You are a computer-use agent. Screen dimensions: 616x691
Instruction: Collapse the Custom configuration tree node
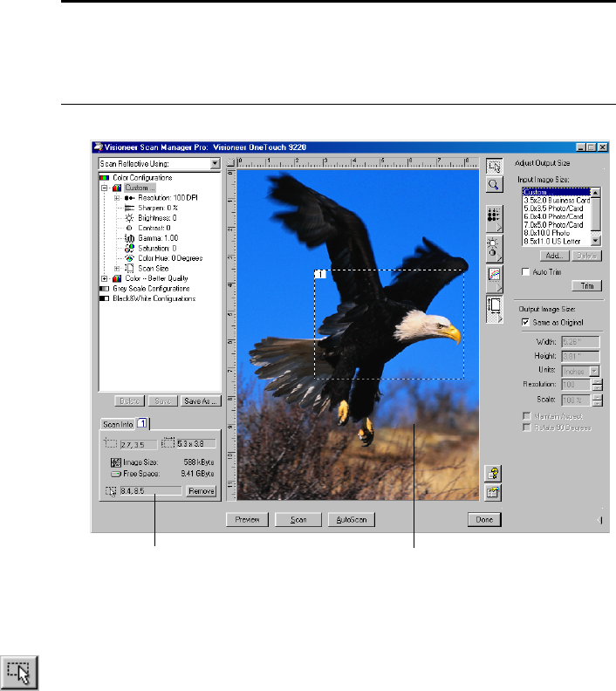[106, 188]
